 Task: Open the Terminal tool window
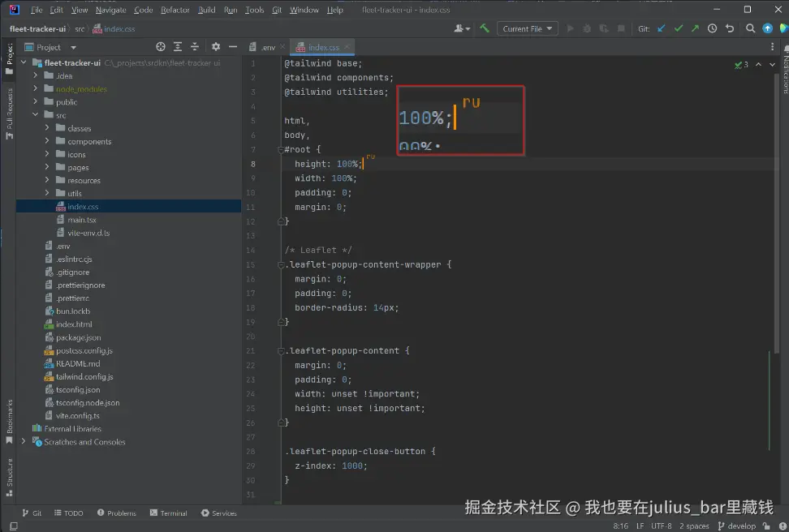(169, 513)
